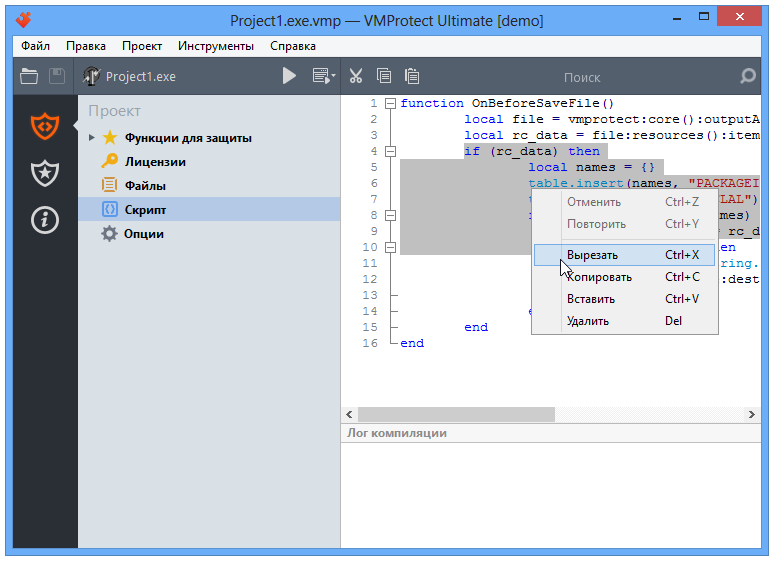Focus the Поиск search field

581,77
